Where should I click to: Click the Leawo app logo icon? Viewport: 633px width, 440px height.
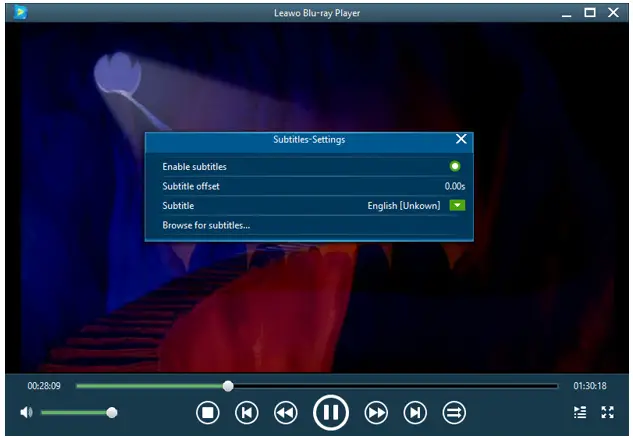pyautogui.click(x=20, y=13)
